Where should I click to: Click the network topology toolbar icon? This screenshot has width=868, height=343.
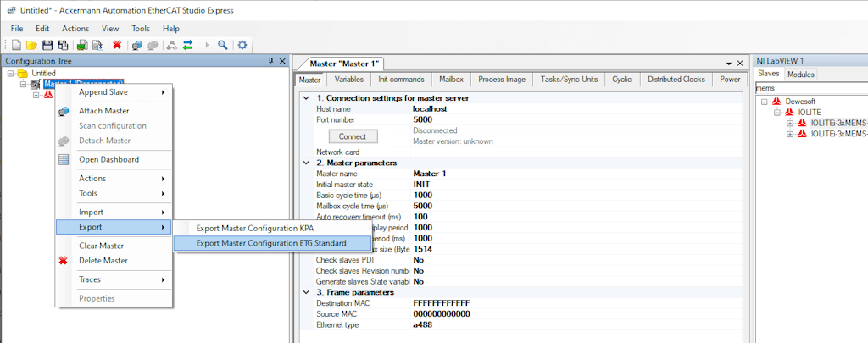pyautogui.click(x=172, y=46)
